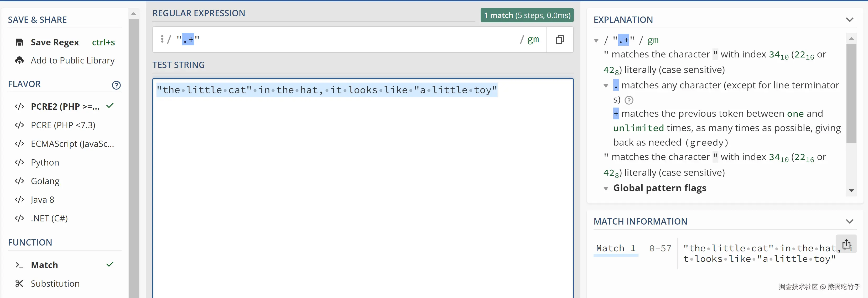Viewport: 868px width, 298px height.
Task: Open the Flavor help question mark icon
Action: pyautogui.click(x=116, y=85)
